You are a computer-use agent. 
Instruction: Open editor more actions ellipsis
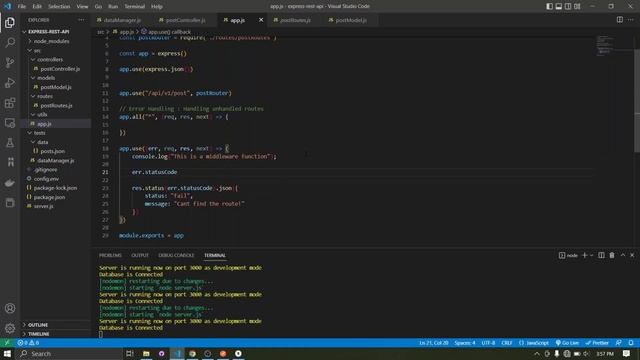point(631,20)
